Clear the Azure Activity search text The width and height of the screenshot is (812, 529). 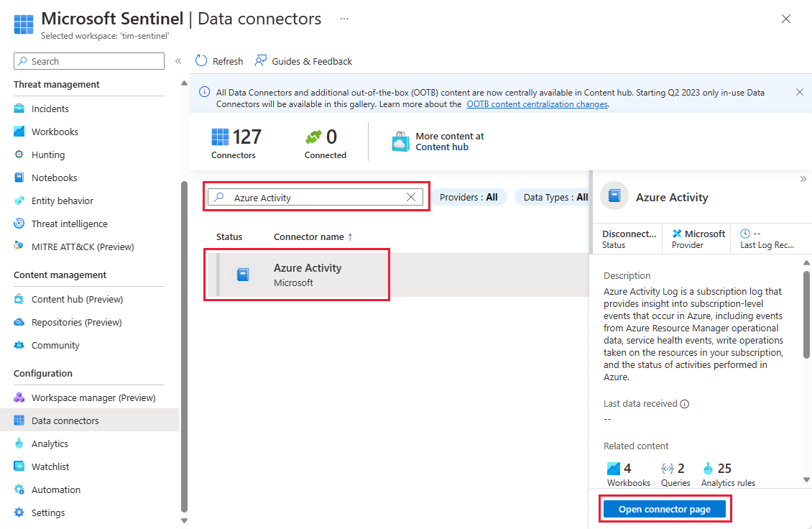point(410,196)
